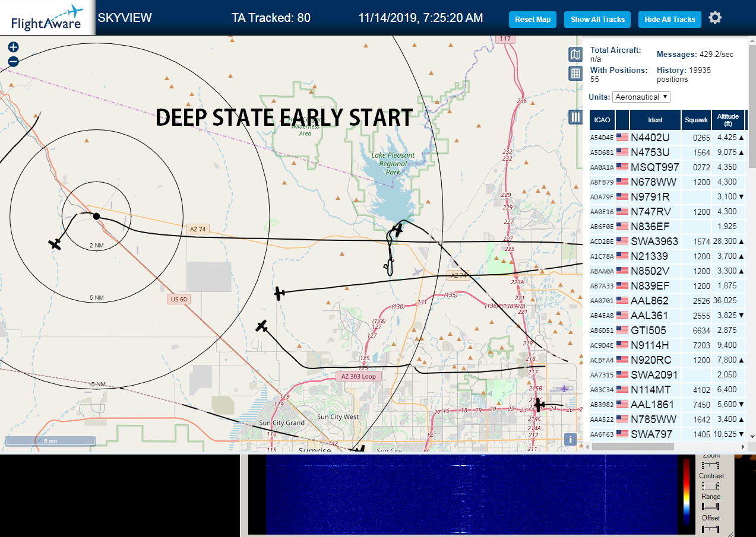
Task: Sort table by Altitude (ft) column header
Action: click(727, 120)
